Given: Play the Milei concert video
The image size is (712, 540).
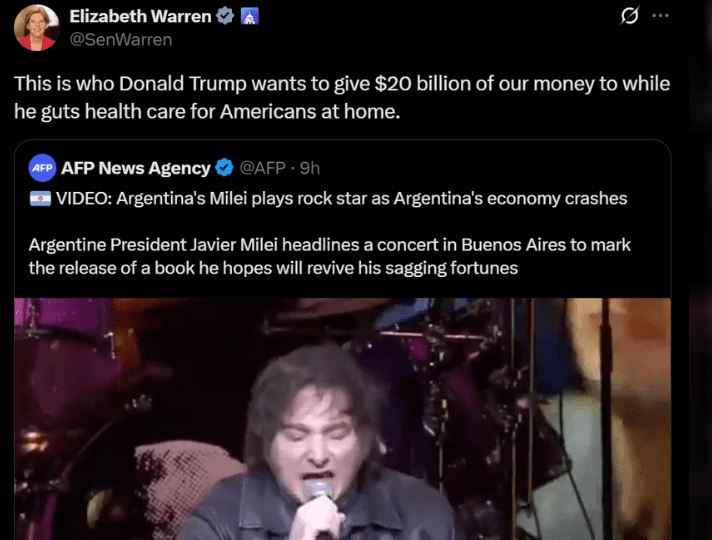Looking at the screenshot, I should (x=342, y=419).
